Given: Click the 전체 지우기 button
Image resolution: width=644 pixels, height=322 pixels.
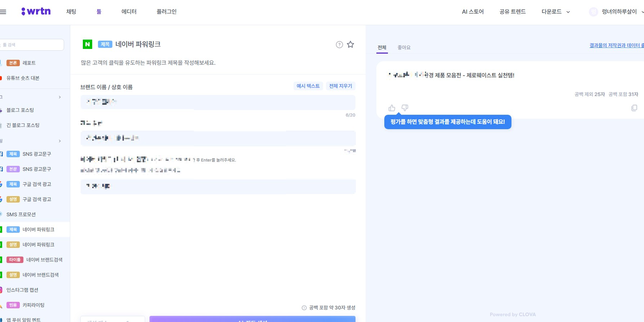Looking at the screenshot, I should 341,86.
